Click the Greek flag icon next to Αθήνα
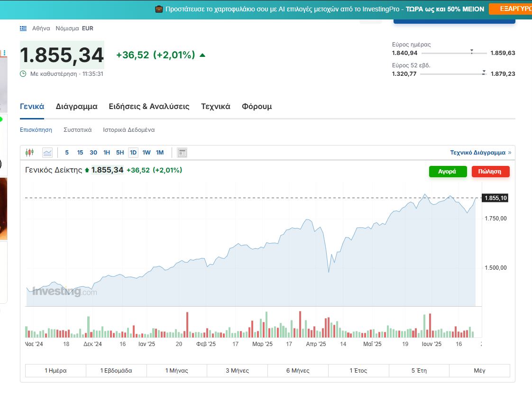 23,28
